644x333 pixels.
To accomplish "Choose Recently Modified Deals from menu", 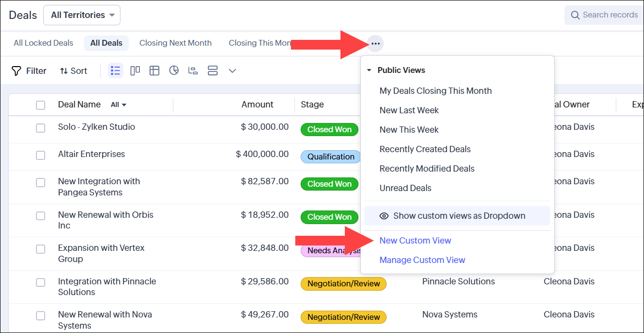I will (x=427, y=169).
